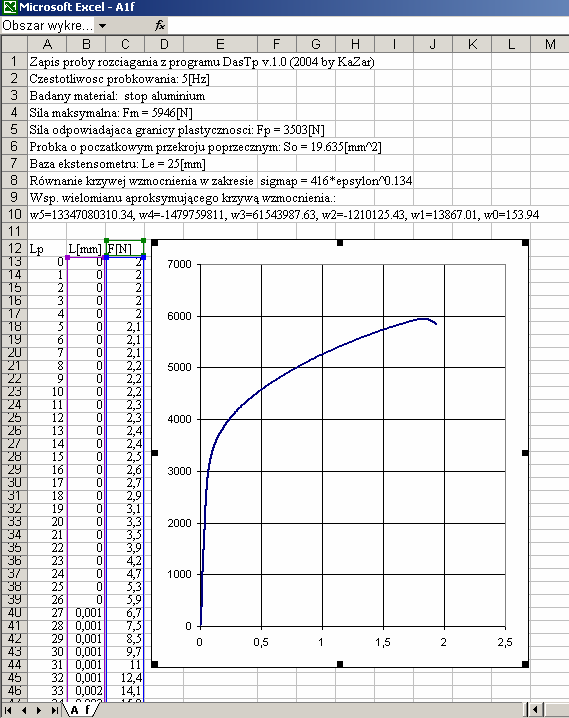Click cell 'Czestotliwosc probkowania: 5[Hz]'
The height and width of the screenshot is (718, 569).
(119, 79)
